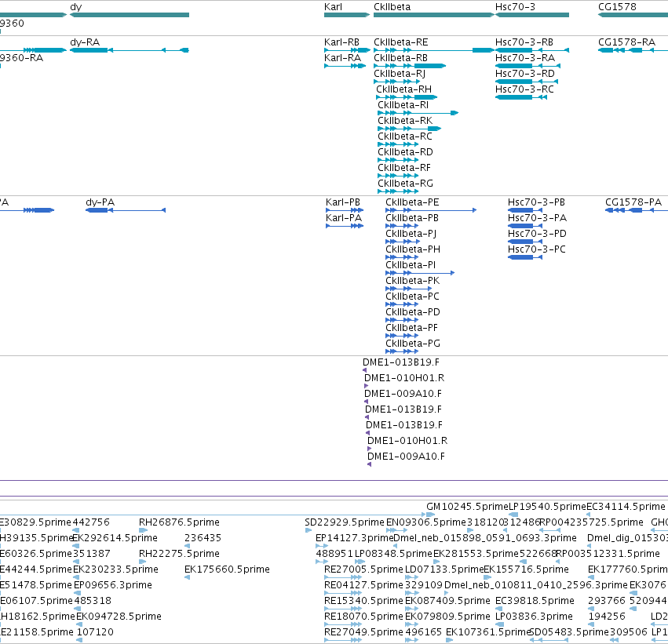The image size is (668, 644).
Task: Select the Hsc70-3-PC protein label
Action: (x=537, y=249)
